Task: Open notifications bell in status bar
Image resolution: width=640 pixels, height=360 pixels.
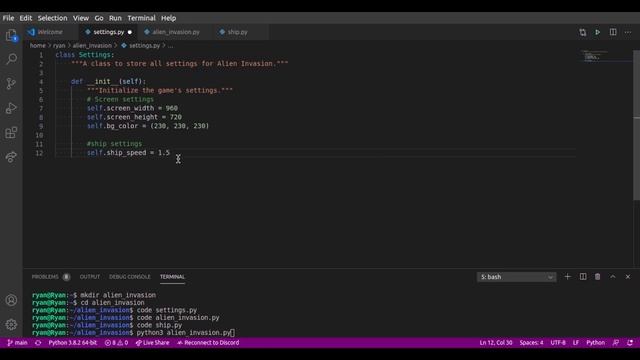Action: pos(630,343)
